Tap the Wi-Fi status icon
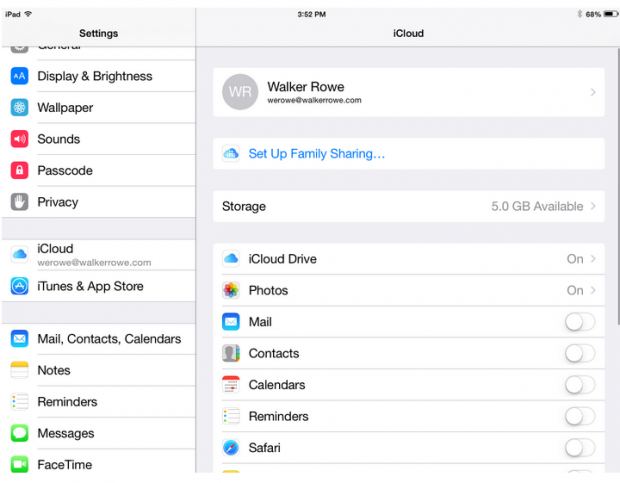 pos(28,14)
